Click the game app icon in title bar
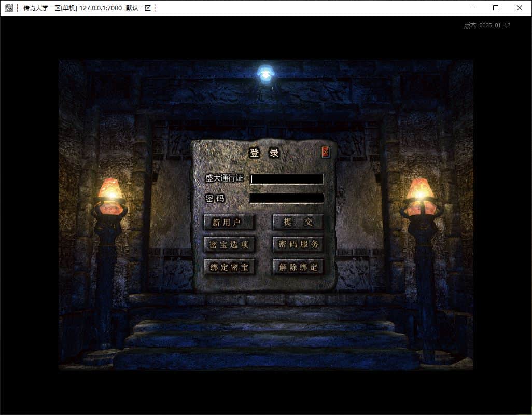 (9, 8)
